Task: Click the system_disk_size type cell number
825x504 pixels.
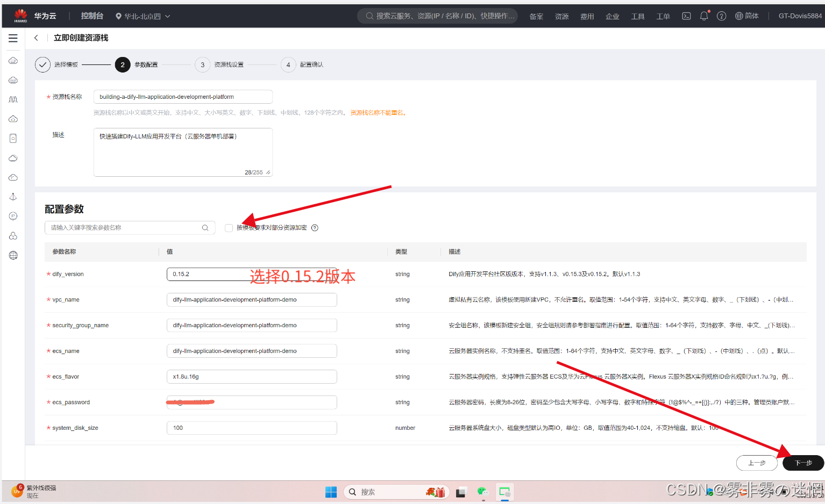Action: pyautogui.click(x=405, y=428)
